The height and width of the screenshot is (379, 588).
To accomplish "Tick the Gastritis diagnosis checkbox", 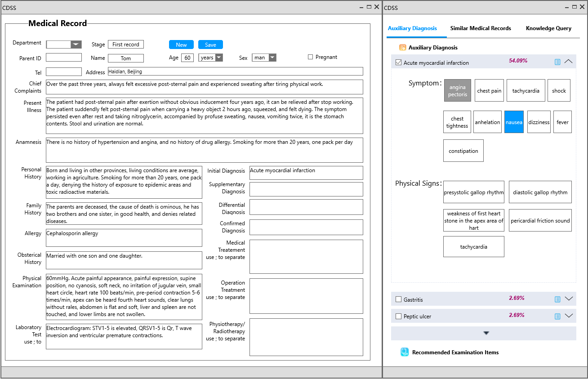I will pos(398,299).
